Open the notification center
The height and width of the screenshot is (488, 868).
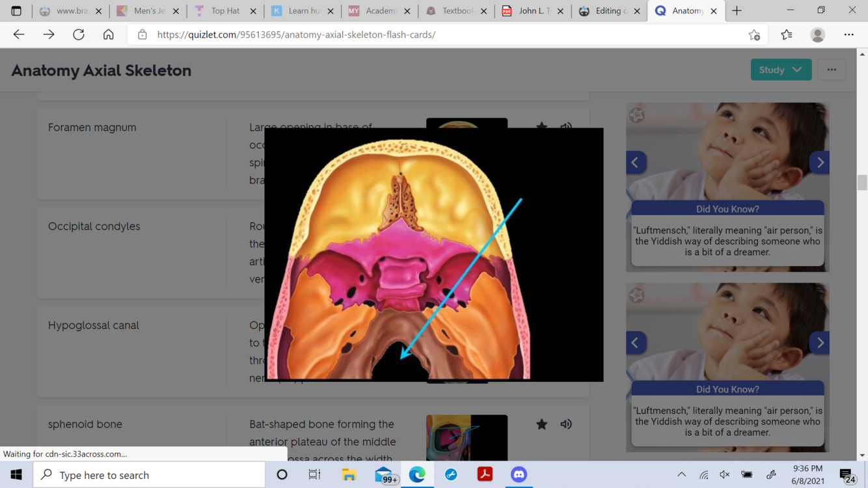click(848, 476)
